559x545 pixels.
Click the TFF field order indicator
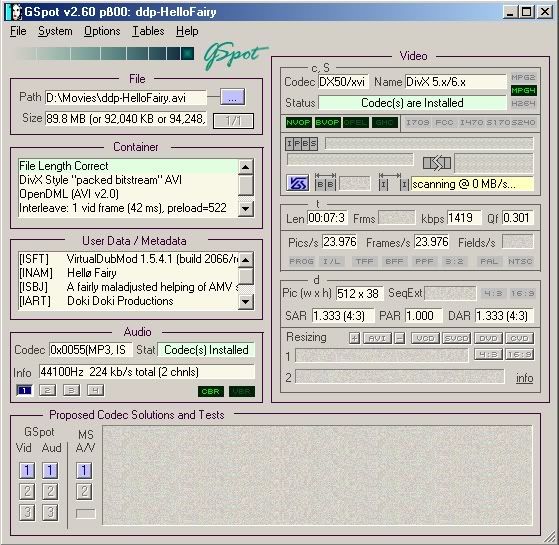coord(364,261)
